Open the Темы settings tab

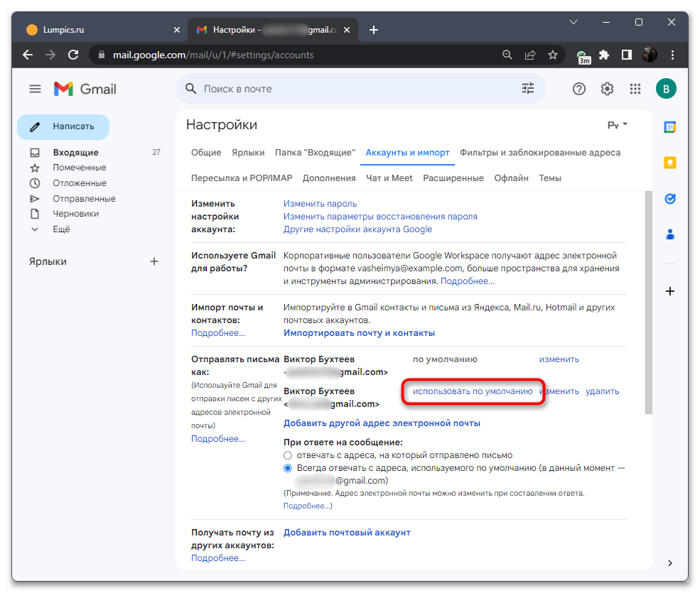click(549, 178)
